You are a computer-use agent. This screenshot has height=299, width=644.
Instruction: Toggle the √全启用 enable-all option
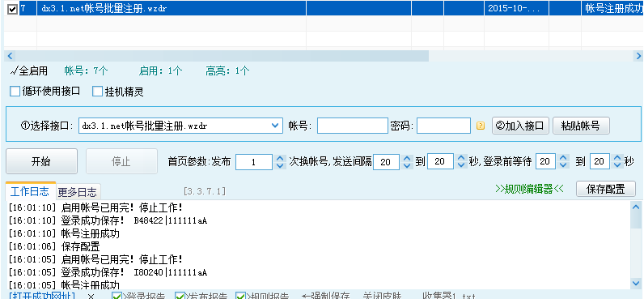click(29, 71)
